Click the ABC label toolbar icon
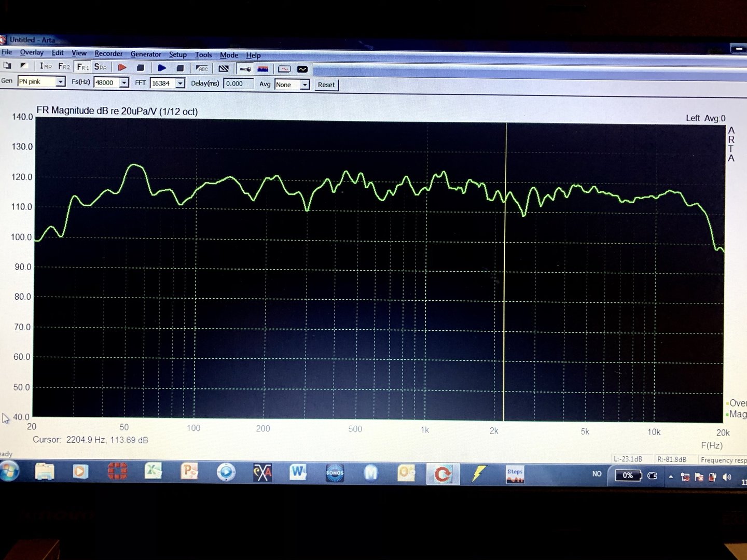Viewport: 747px width, 560px height. (202, 68)
